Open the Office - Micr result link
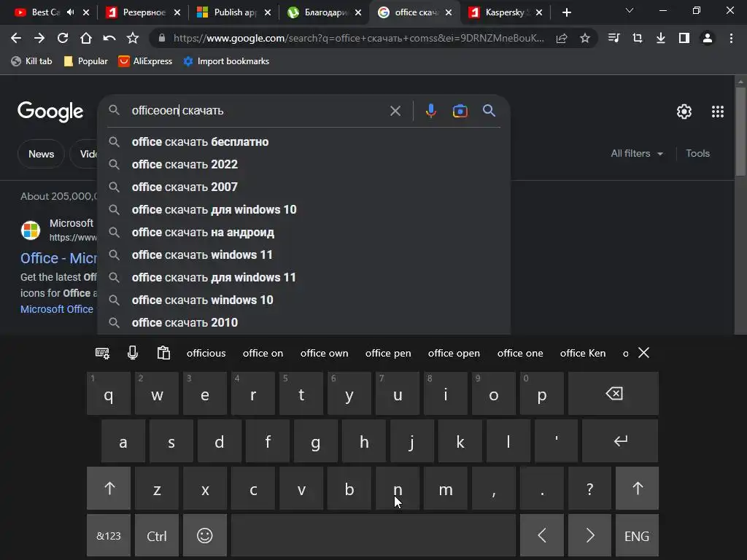 tap(58, 258)
